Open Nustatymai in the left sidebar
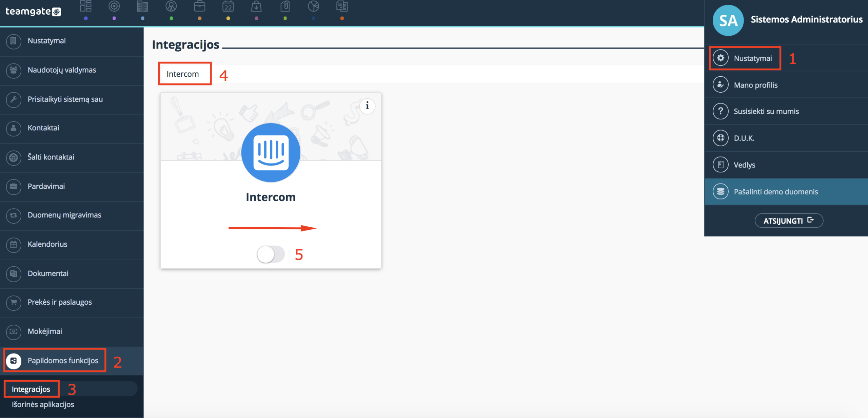The image size is (868, 418). (x=72, y=41)
